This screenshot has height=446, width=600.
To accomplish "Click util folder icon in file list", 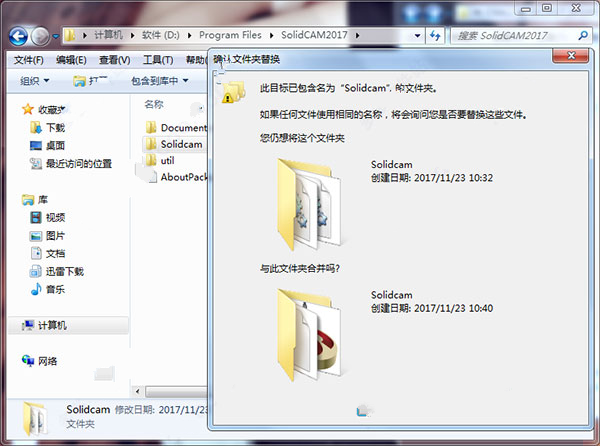I will point(151,160).
